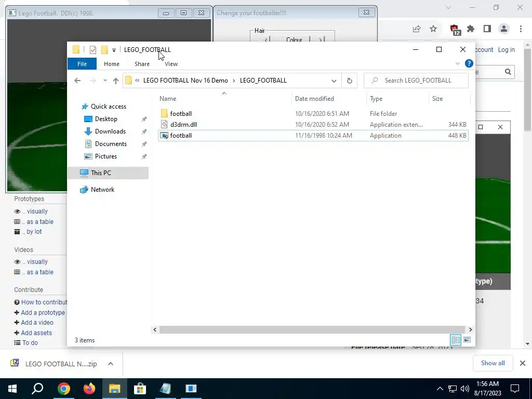The image size is (532, 399).
Task: Expand the address bar history dropdown
Action: click(334, 81)
